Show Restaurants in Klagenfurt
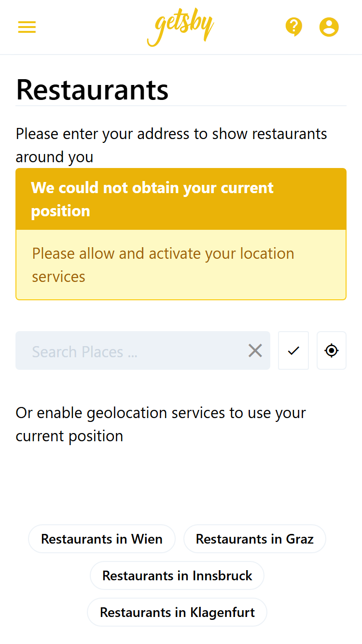The height and width of the screenshot is (644, 362). pos(177,612)
